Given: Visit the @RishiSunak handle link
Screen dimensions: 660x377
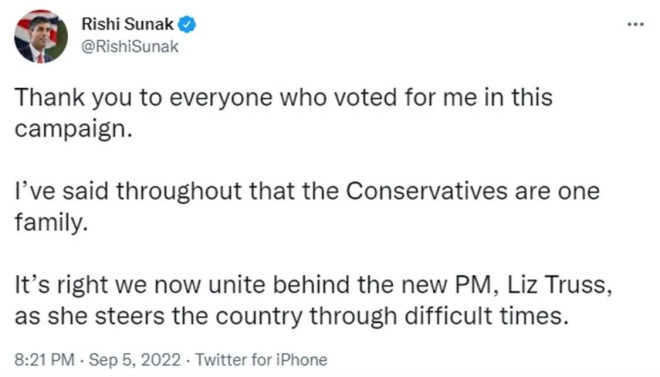Looking at the screenshot, I should point(130,47).
